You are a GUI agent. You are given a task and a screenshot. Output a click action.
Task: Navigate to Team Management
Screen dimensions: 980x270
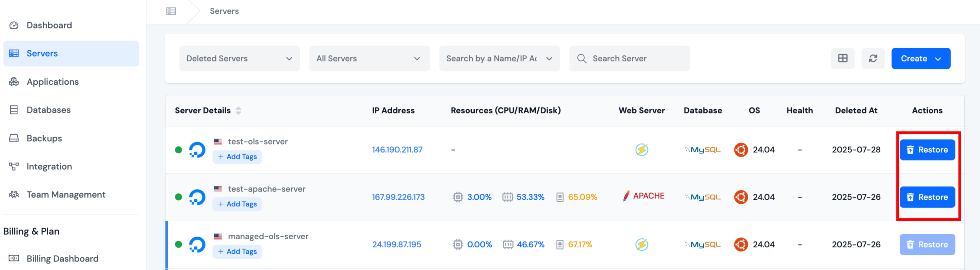click(x=66, y=194)
